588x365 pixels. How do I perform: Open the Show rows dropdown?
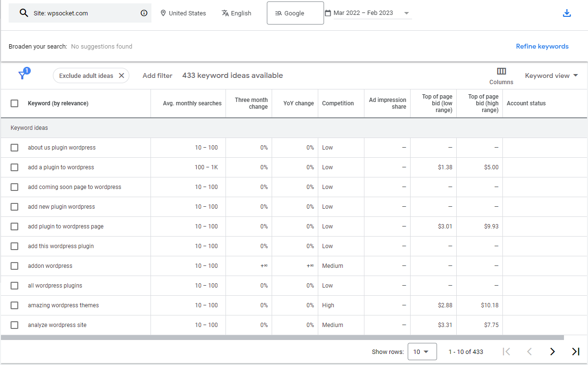click(x=422, y=352)
